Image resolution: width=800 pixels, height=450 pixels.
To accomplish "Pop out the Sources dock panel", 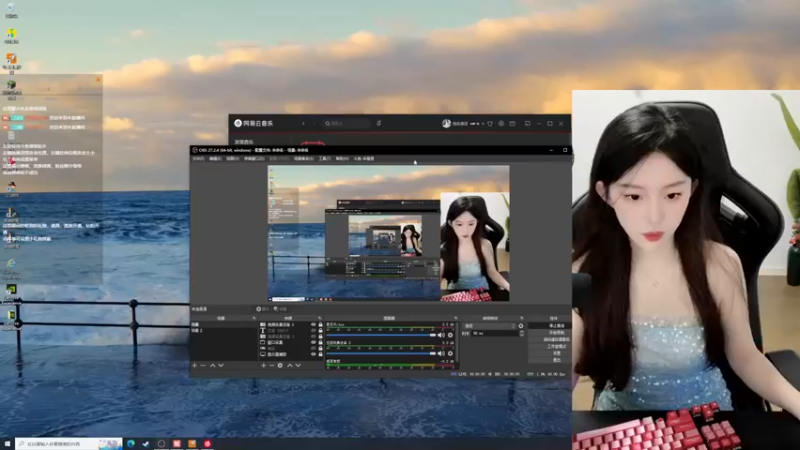I will (x=319, y=318).
